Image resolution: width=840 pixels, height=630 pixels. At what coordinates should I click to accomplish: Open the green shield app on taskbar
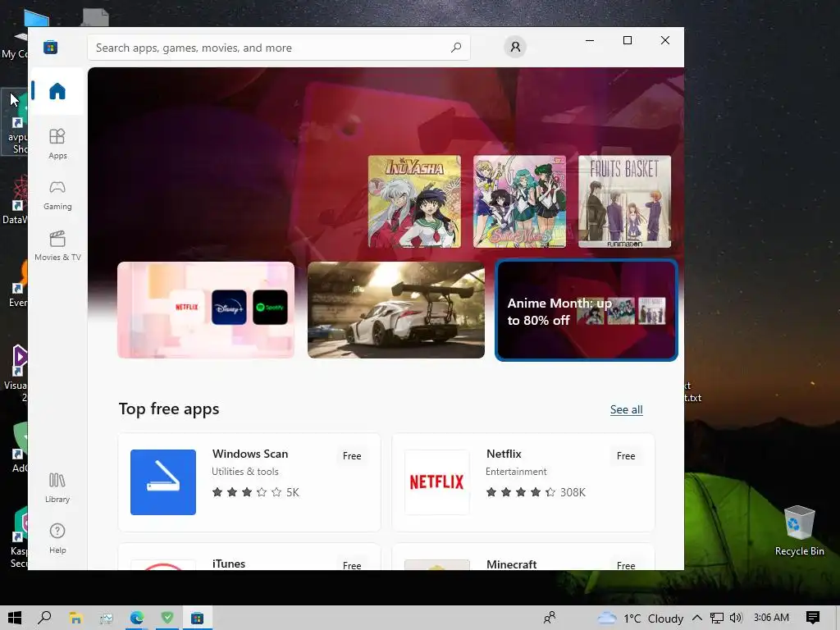167,619
